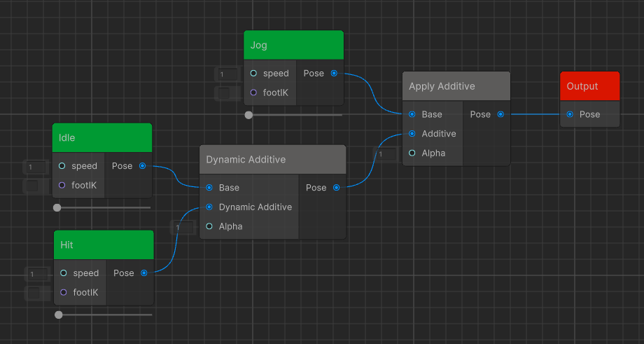
Task: Click the Jog node's footIK input port
Action: [253, 92]
